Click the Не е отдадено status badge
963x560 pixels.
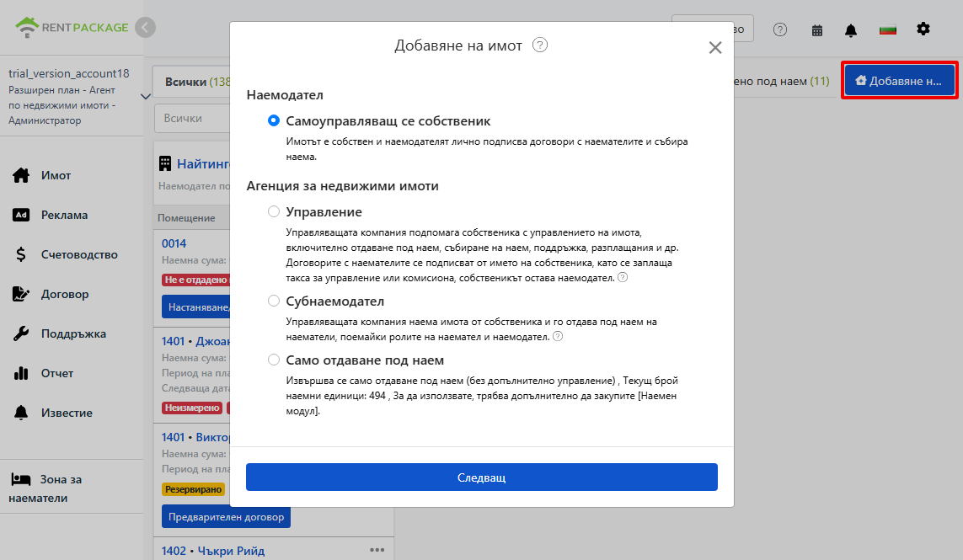tap(196, 280)
